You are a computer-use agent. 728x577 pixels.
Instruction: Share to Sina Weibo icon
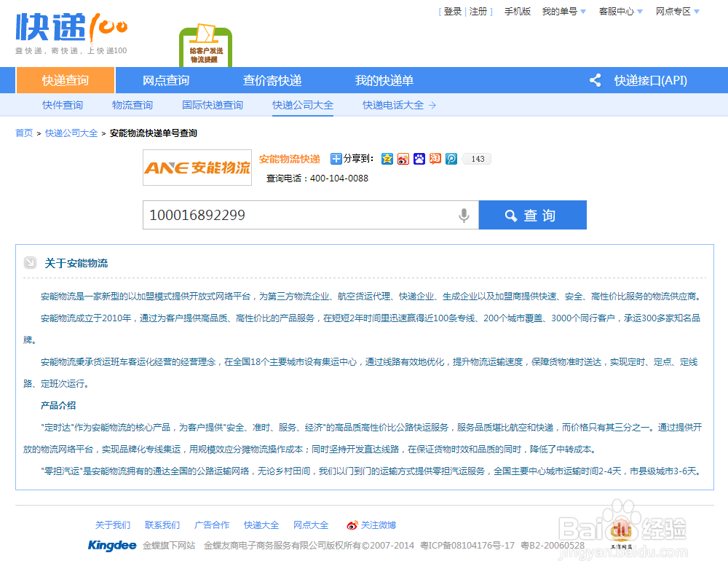coord(403,159)
